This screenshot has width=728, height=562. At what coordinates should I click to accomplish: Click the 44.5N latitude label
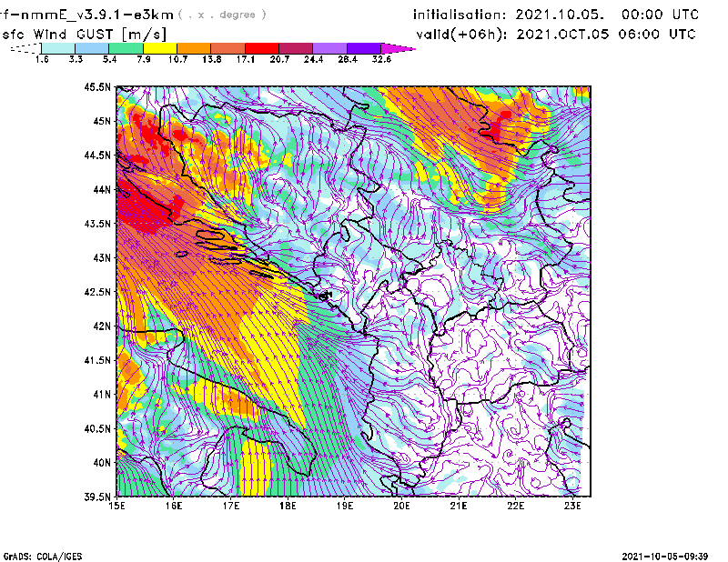click(98, 156)
